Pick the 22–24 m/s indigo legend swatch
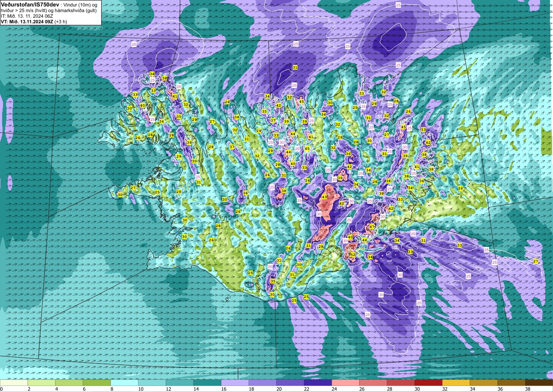The width and height of the screenshot is (553, 392). click(x=318, y=383)
